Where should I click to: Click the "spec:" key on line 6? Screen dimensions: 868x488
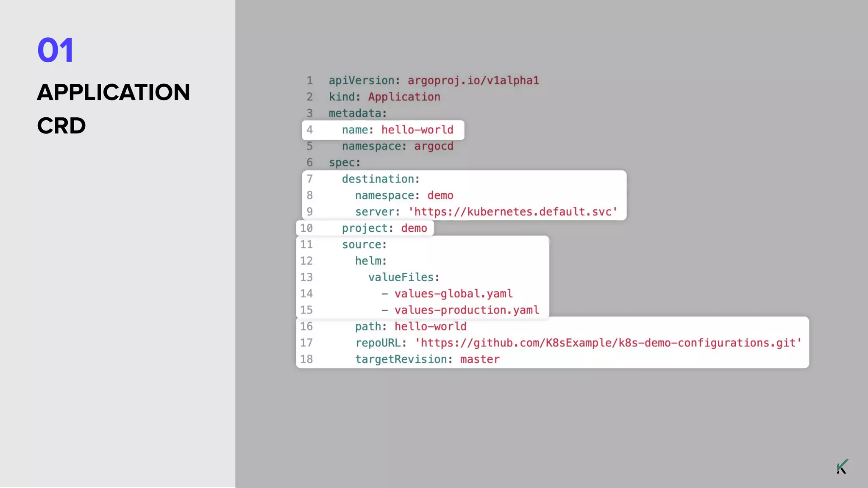345,163
